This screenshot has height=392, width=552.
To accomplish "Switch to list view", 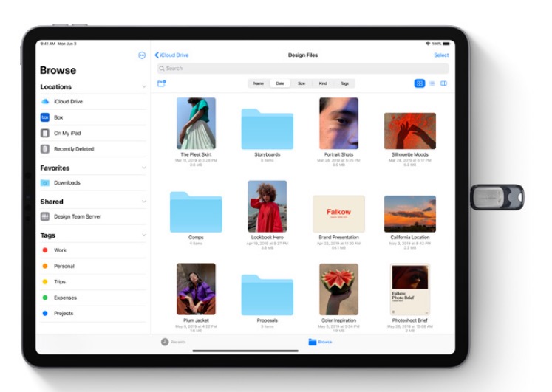I will click(x=432, y=83).
